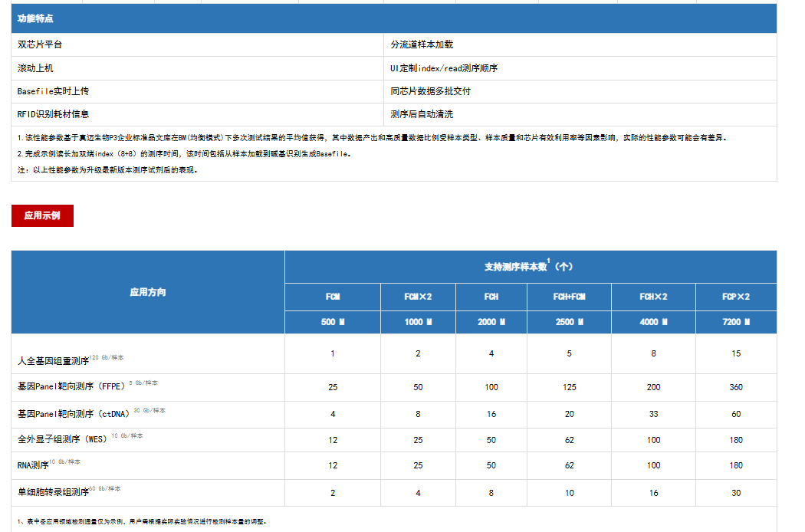This screenshot has height=532, width=805.
Task: Select the 人全基因组重测序 row label
Action: coord(54,360)
